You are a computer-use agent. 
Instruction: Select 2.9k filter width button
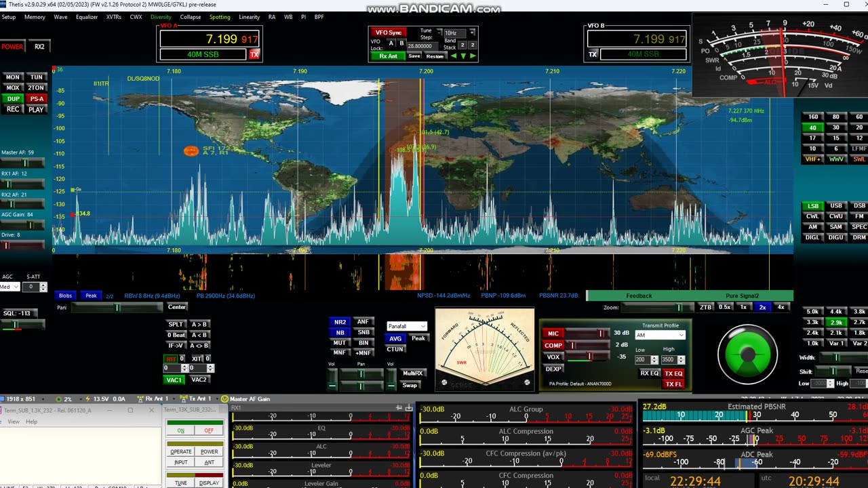(835, 322)
